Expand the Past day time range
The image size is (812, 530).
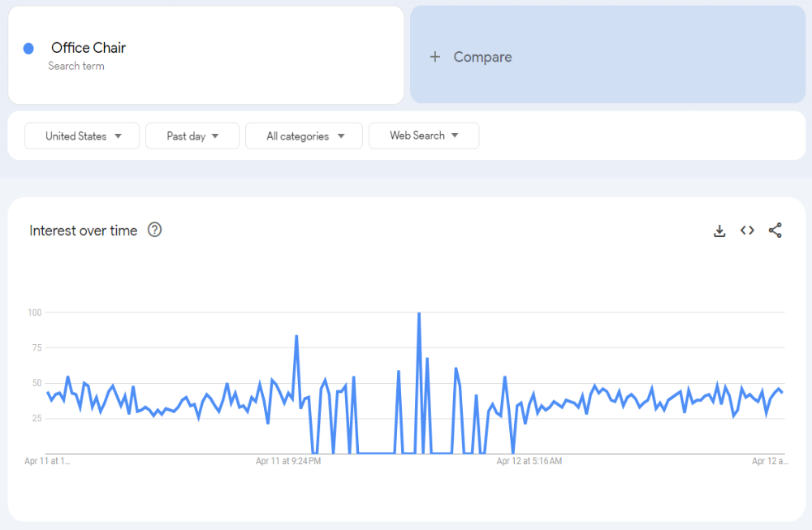click(x=192, y=136)
